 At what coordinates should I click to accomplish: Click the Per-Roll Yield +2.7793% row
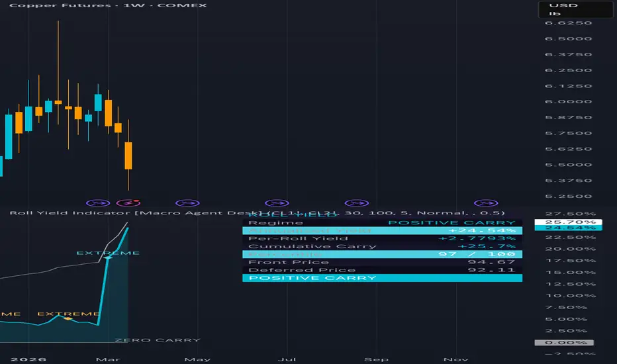tap(383, 238)
